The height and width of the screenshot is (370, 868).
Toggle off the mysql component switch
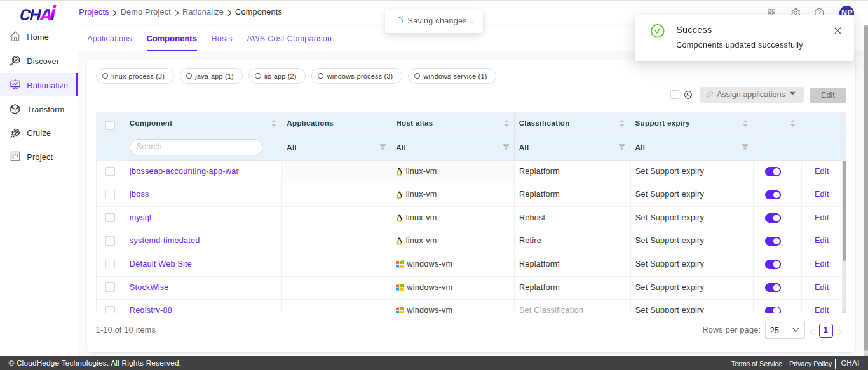[x=773, y=218]
